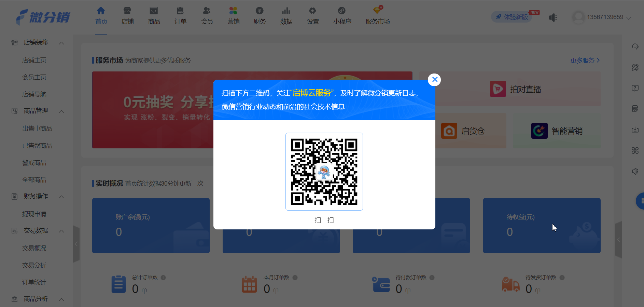Open the 更多服务 link
The height and width of the screenshot is (307, 644).
(x=585, y=61)
